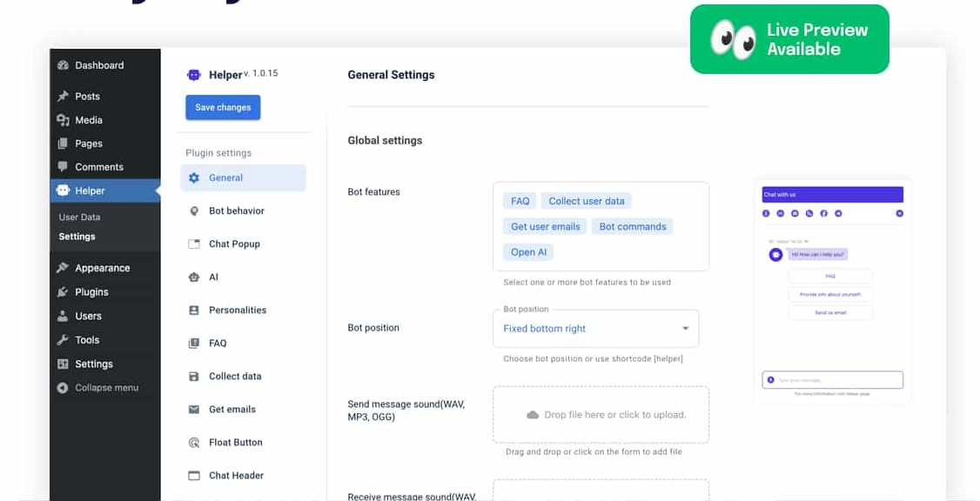Viewport: 980px width, 501px height.
Task: Click the Collect data floppy disk icon
Action: (x=194, y=376)
